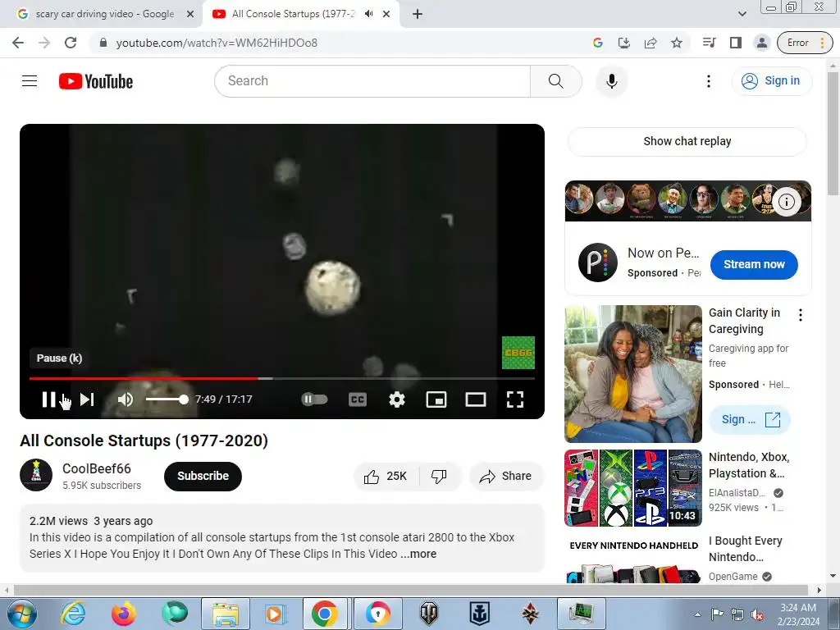The height and width of the screenshot is (630, 840).
Task: Click the address bar URL
Action: (217, 43)
